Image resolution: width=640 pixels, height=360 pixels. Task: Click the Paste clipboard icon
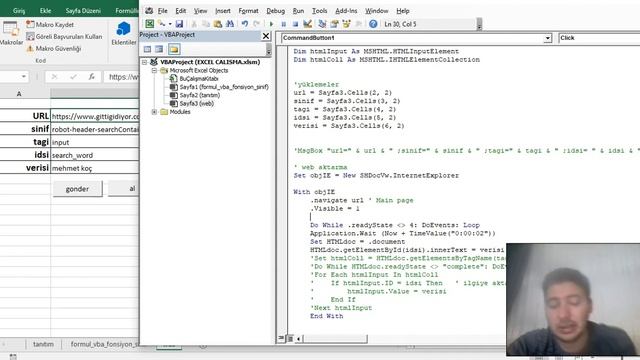point(218,24)
